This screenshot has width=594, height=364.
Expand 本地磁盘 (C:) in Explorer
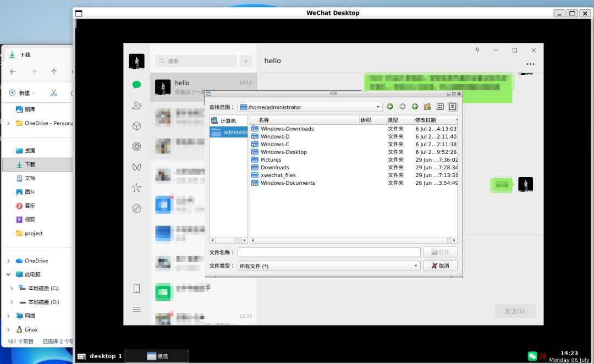click(12, 288)
